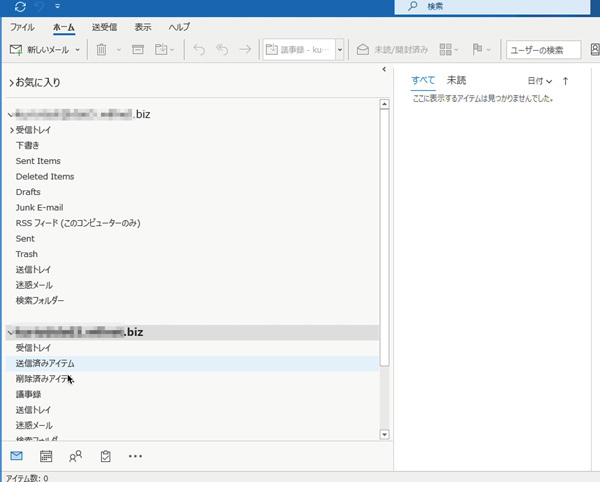Open the Calendar view icon
The width and height of the screenshot is (600, 482).
(x=46, y=456)
